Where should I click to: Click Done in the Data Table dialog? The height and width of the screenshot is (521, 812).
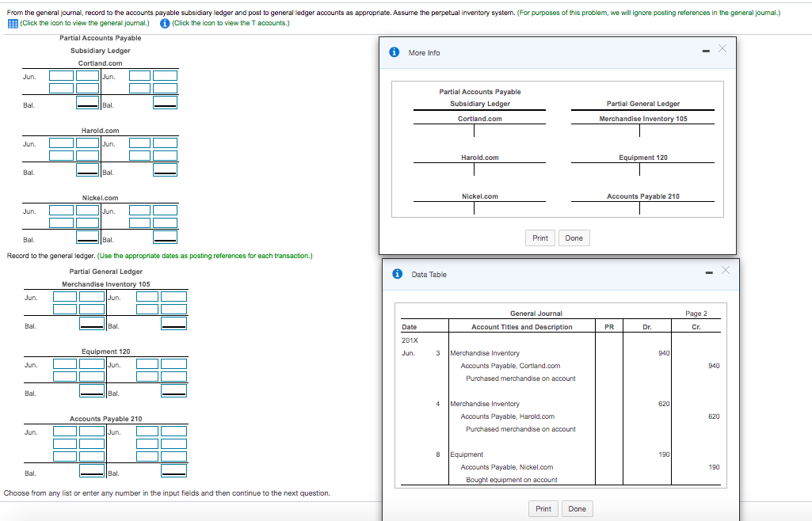[x=577, y=508]
